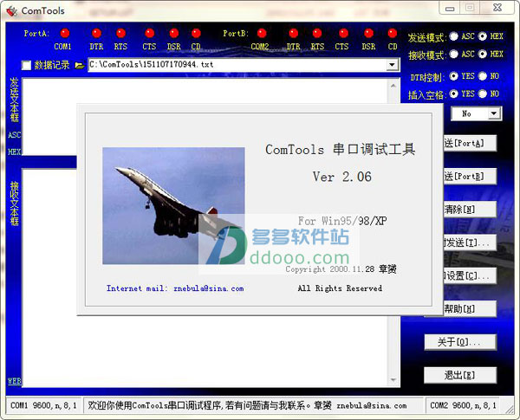Click the 清除[N] clear button
Screen dimensions: 520x420
tap(470, 210)
